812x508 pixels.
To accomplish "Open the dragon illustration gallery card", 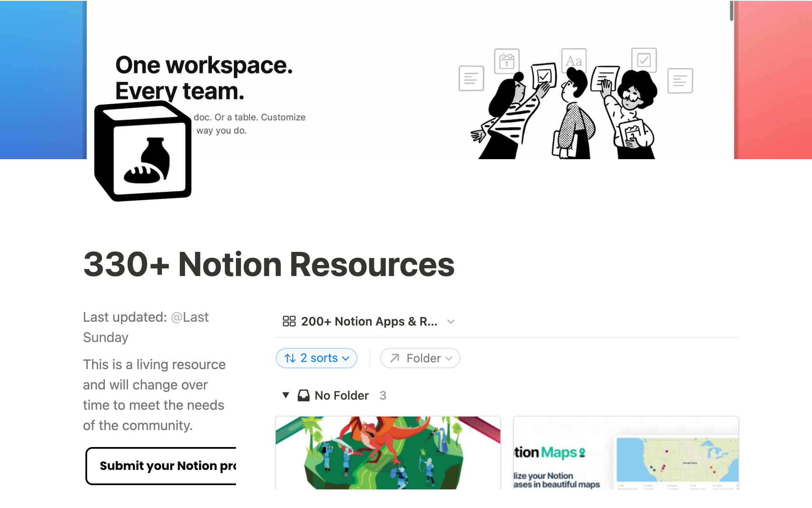I will pos(388,453).
